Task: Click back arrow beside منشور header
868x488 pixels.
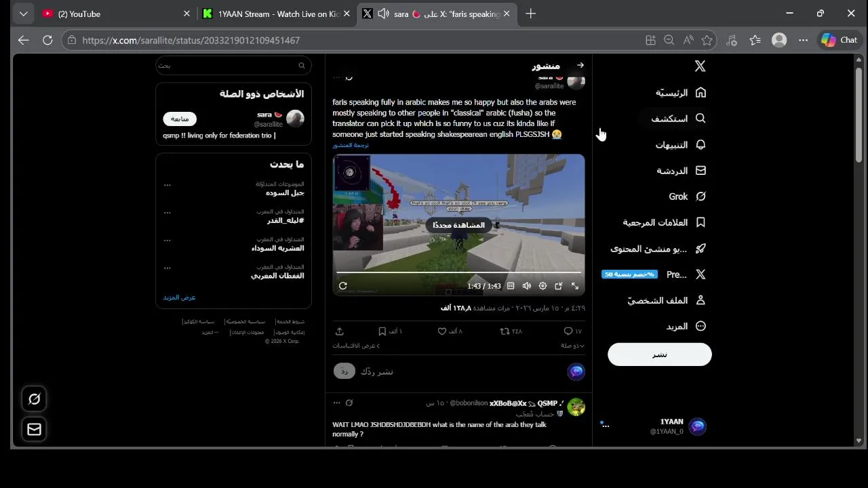Action: click(580, 65)
